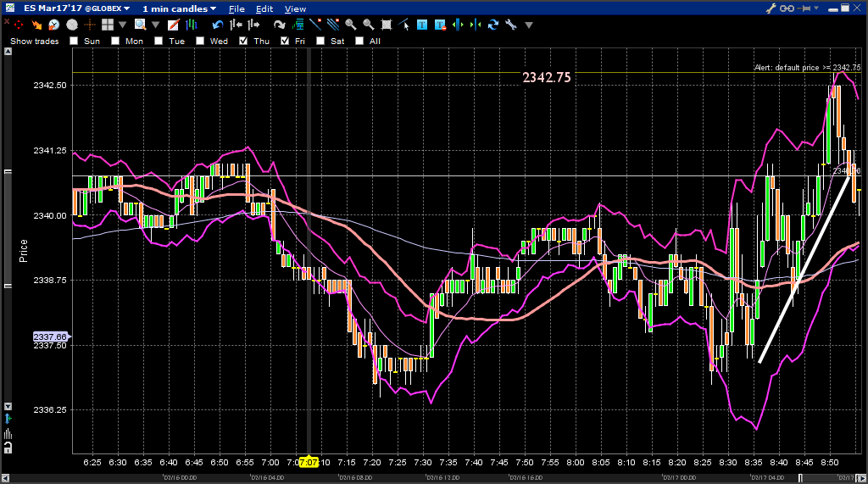The height and width of the screenshot is (484, 868).
Task: Click the remove text annotation icon
Action: 440,25
